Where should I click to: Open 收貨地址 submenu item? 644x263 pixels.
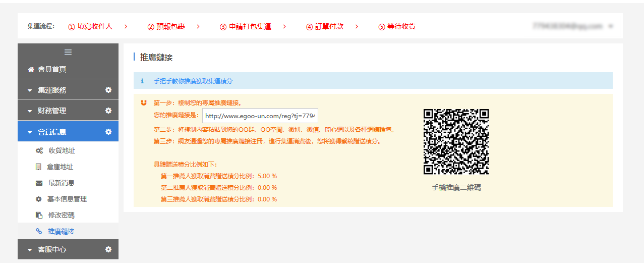pyautogui.click(x=68, y=150)
